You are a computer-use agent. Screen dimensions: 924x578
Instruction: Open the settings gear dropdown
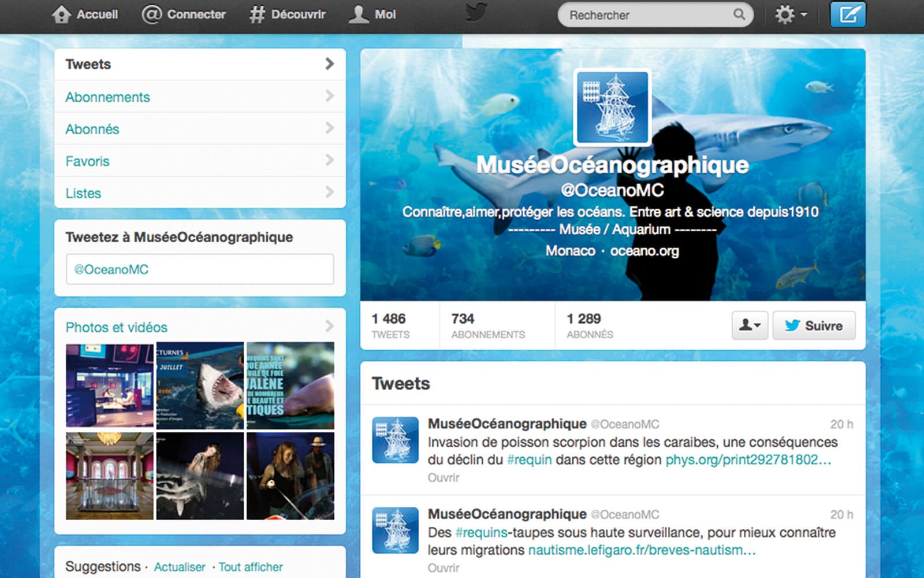click(790, 14)
